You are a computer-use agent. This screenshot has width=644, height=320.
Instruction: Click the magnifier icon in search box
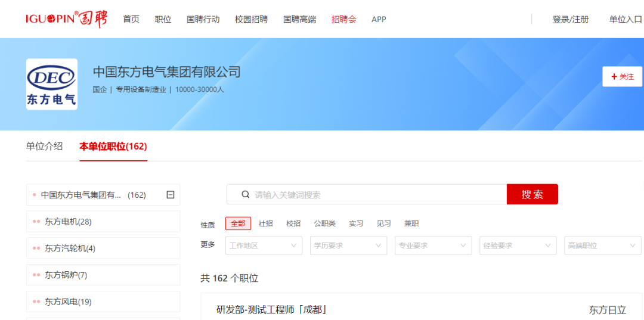[246, 194]
